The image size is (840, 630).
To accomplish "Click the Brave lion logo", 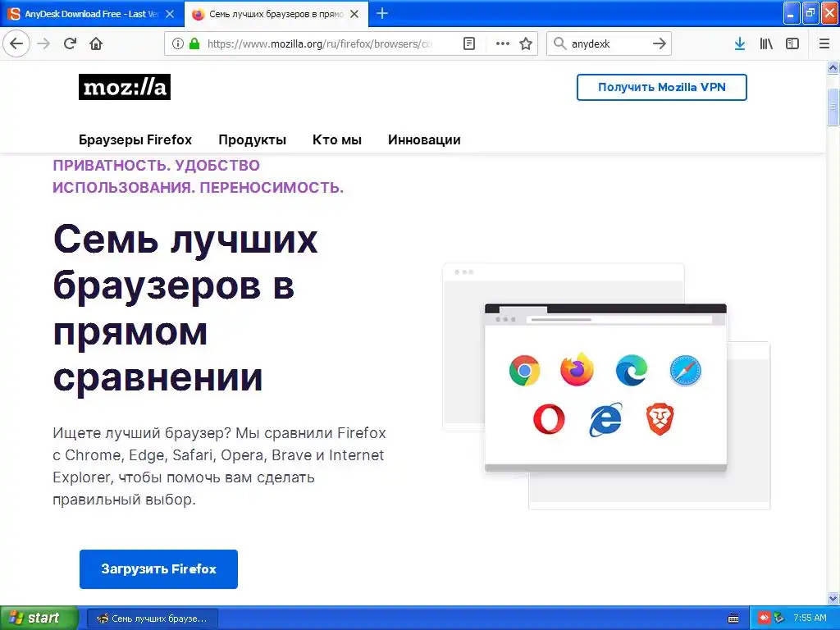I will pyautogui.click(x=660, y=419).
